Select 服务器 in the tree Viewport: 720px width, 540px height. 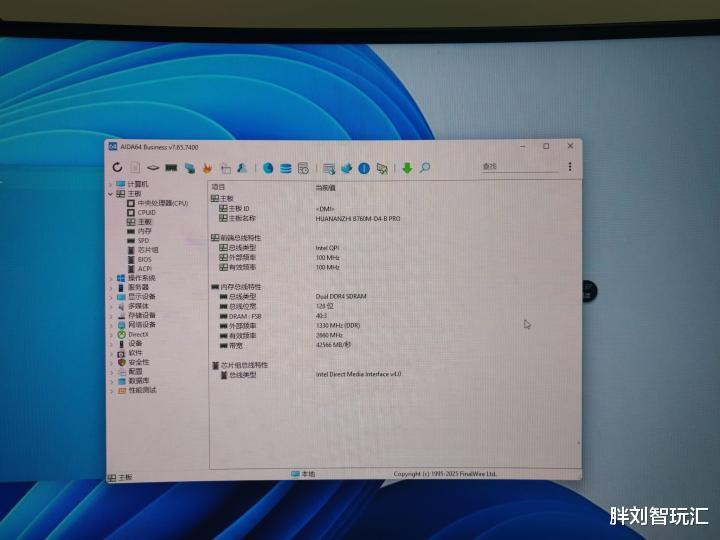139,287
